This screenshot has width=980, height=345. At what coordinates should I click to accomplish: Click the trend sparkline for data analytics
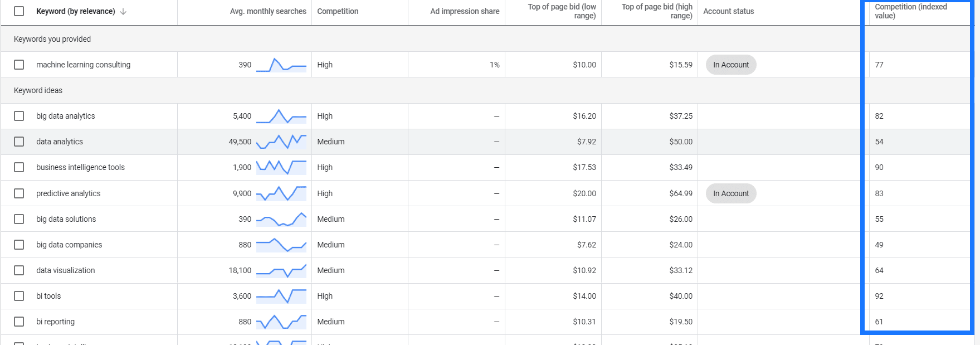[281, 142]
